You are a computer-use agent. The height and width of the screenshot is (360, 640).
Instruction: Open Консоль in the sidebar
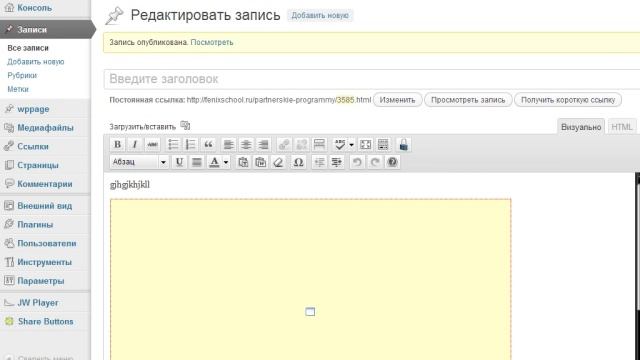34,8
